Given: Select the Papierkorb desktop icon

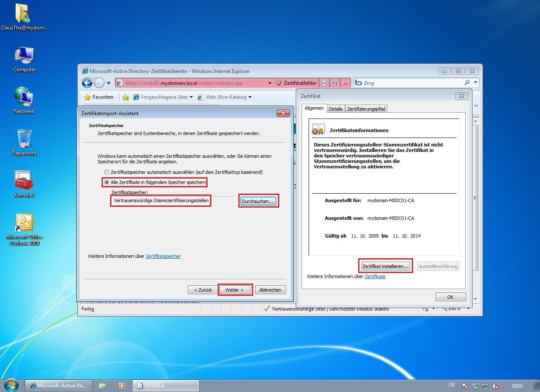Looking at the screenshot, I should tap(24, 142).
